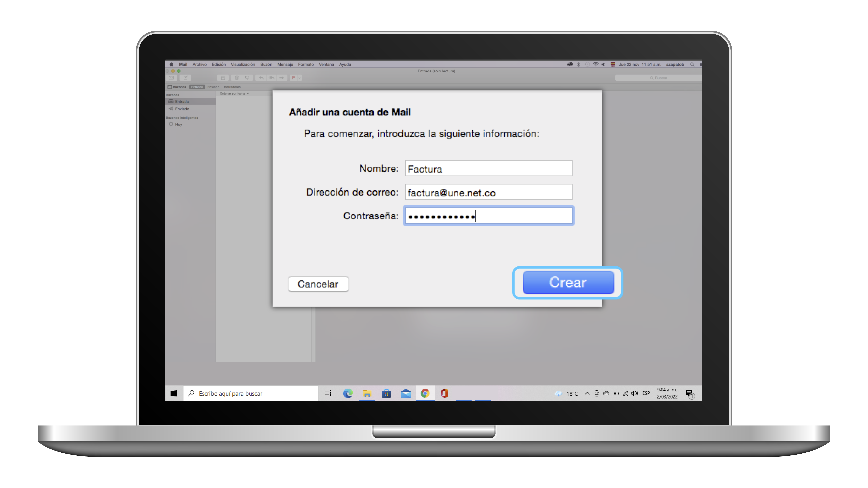868x488 pixels.
Task: Click the Spotlight search magnifier icon
Action: [692, 64]
